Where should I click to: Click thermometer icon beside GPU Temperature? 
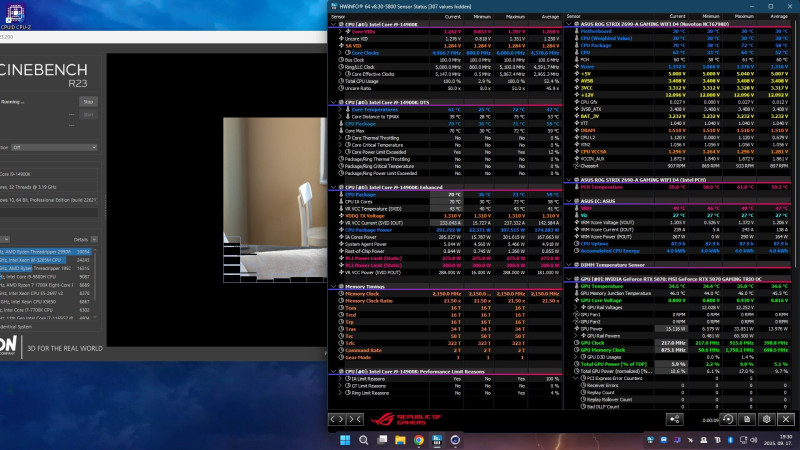[x=577, y=286]
